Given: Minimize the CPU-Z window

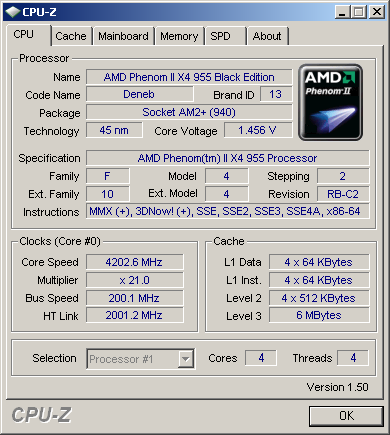Looking at the screenshot, I should [342, 12].
